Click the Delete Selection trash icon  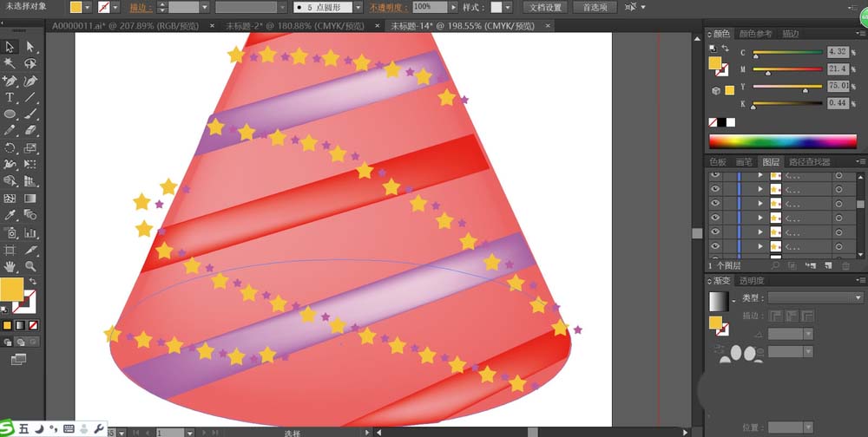[x=845, y=266]
